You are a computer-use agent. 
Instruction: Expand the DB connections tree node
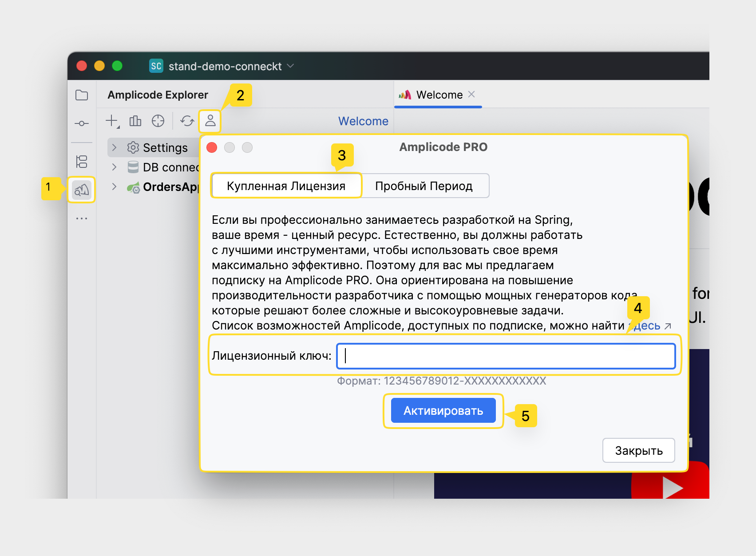coord(115,167)
